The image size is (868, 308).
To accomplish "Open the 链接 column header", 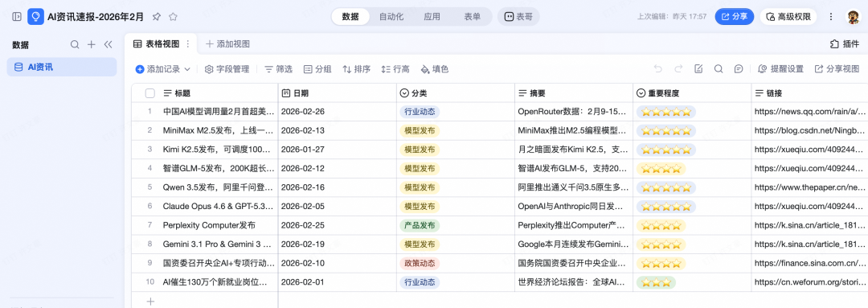I will pos(809,93).
